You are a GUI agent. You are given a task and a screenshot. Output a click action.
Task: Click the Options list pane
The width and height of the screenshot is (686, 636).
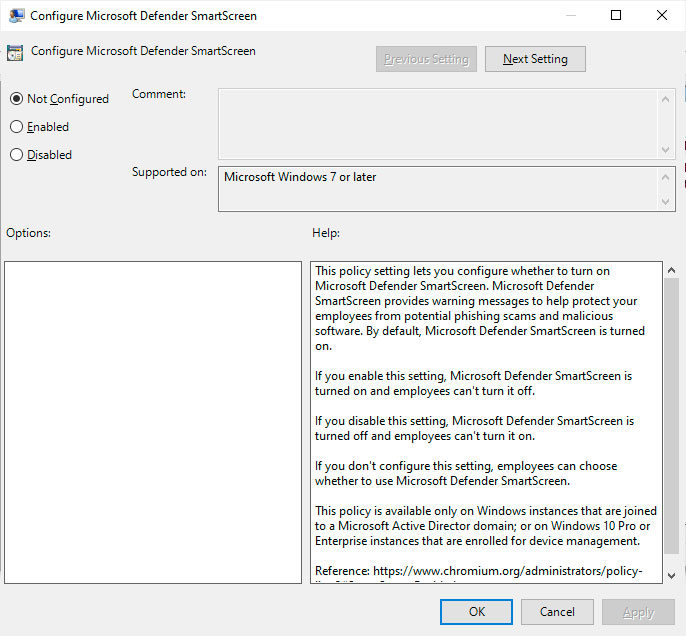[x=153, y=423]
